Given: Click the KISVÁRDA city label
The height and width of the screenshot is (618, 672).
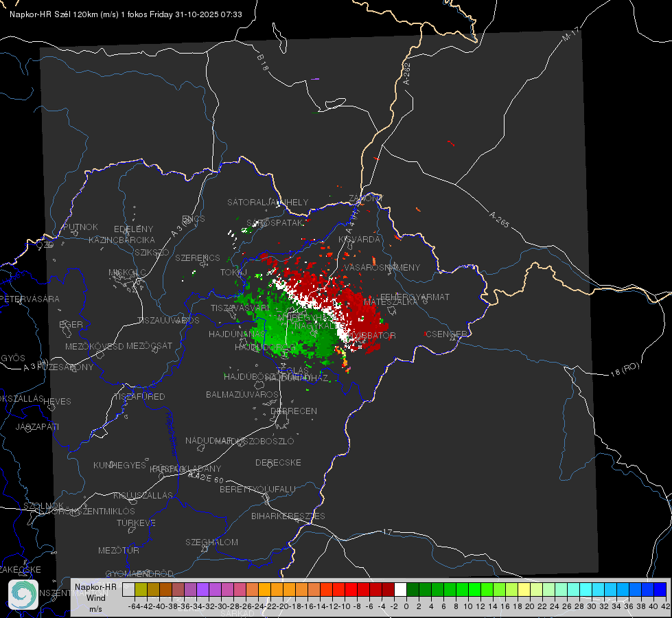Looking at the screenshot, I should (x=359, y=240).
